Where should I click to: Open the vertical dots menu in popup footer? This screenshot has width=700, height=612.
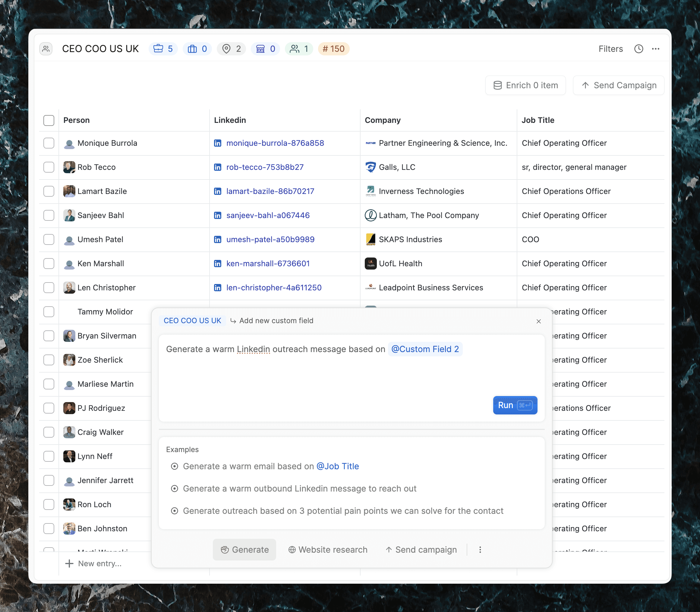point(480,549)
